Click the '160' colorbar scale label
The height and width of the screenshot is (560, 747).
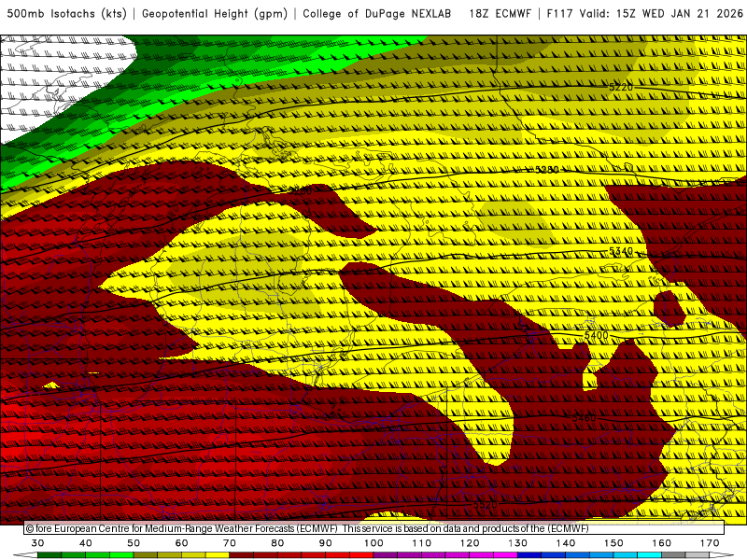pyautogui.click(x=661, y=543)
